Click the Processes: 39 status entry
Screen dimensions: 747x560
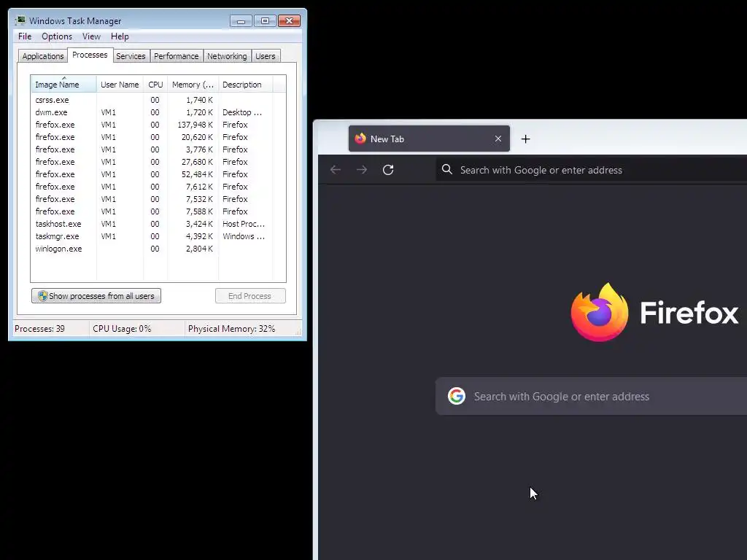point(39,329)
